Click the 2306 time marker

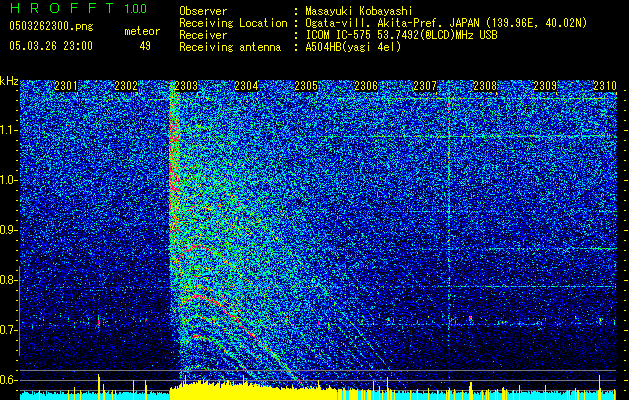366,86
